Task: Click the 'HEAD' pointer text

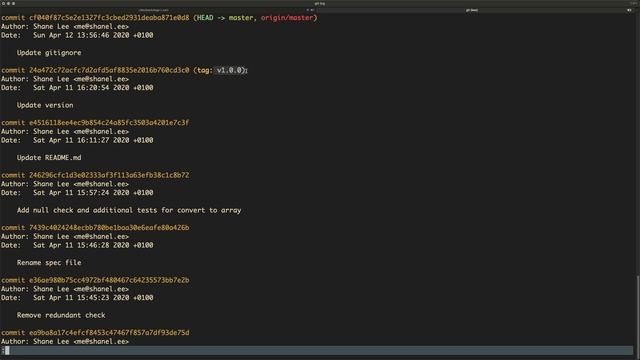Action: tap(205, 18)
